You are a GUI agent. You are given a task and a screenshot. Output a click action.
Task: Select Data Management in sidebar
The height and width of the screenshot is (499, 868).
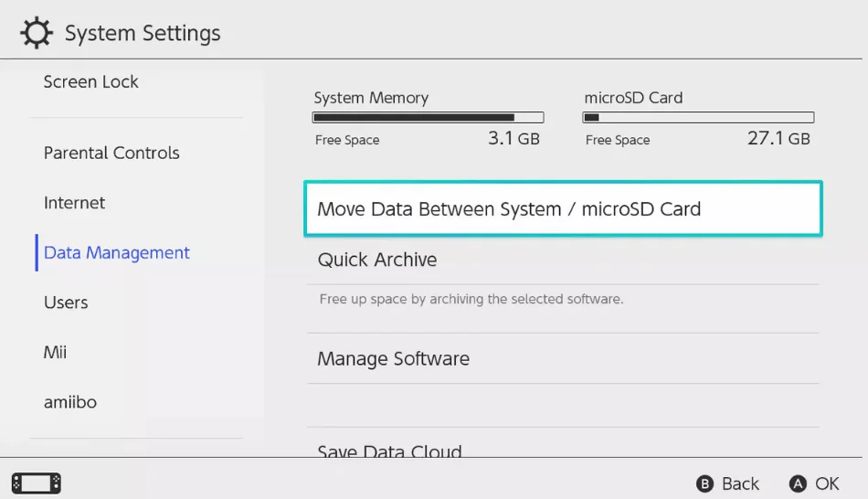pos(117,253)
